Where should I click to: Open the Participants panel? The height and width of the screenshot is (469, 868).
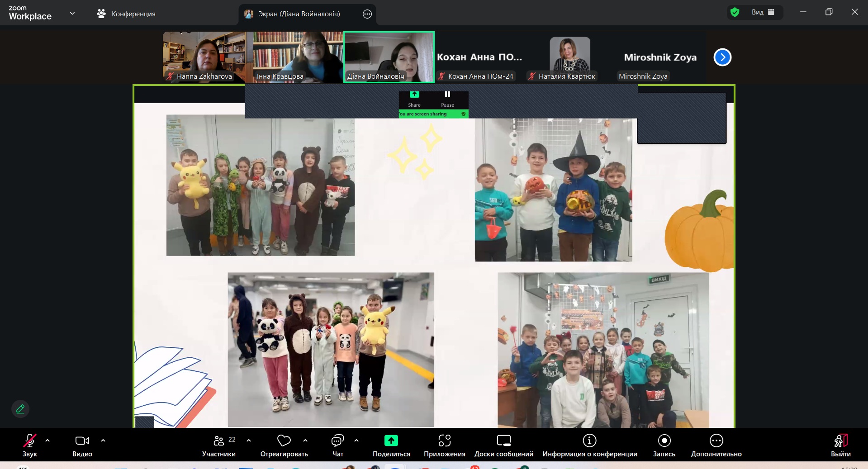(x=219, y=446)
